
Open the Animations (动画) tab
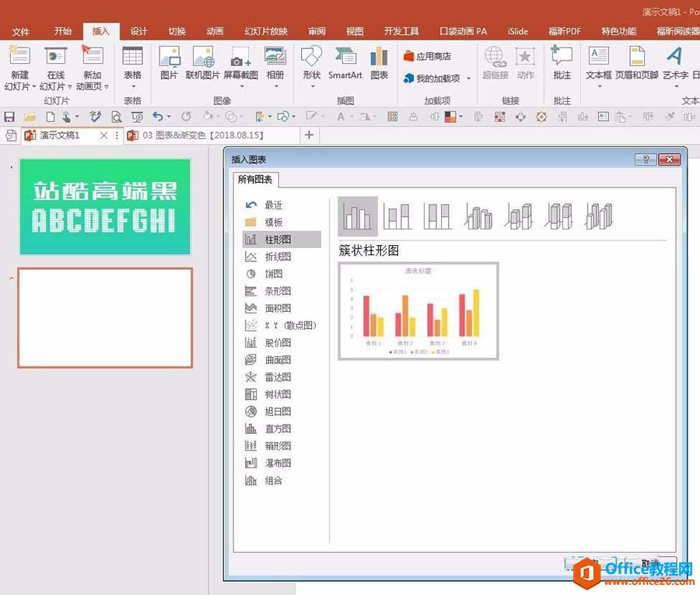click(x=215, y=31)
